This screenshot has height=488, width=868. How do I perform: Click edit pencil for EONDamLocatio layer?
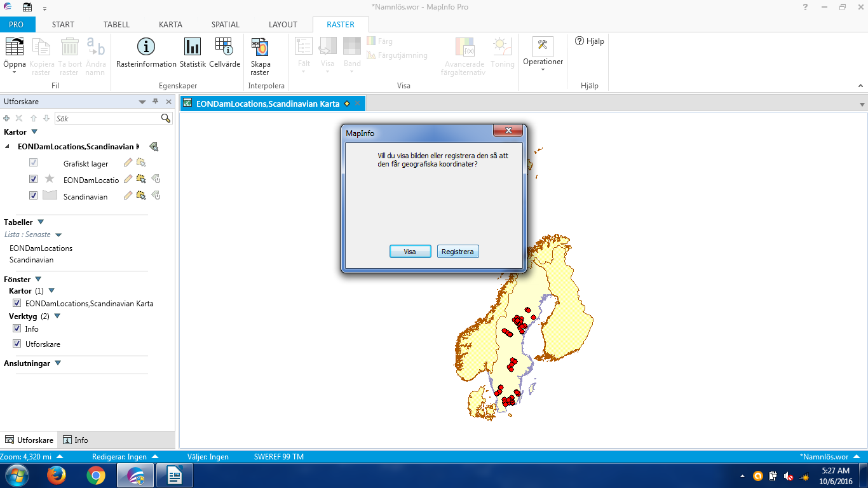pos(128,179)
